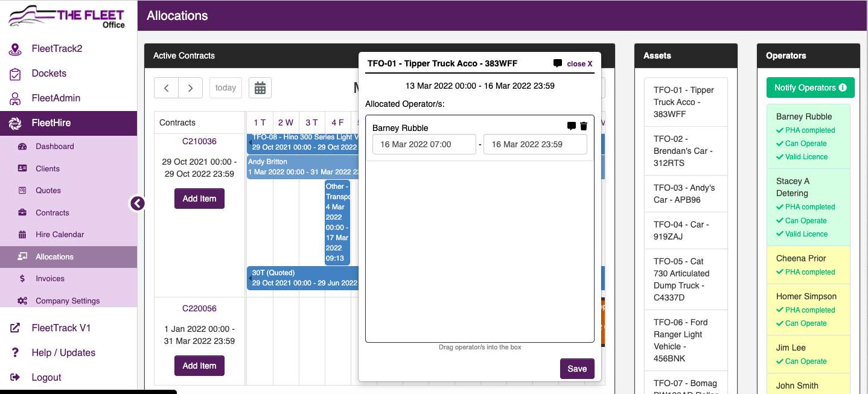Click day column header 1 T
Image resolution: width=868 pixels, height=394 pixels.
260,122
